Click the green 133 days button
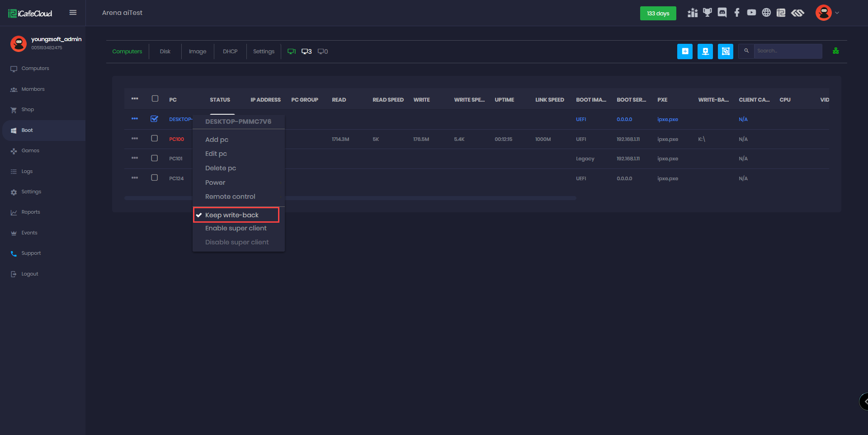 click(x=658, y=13)
